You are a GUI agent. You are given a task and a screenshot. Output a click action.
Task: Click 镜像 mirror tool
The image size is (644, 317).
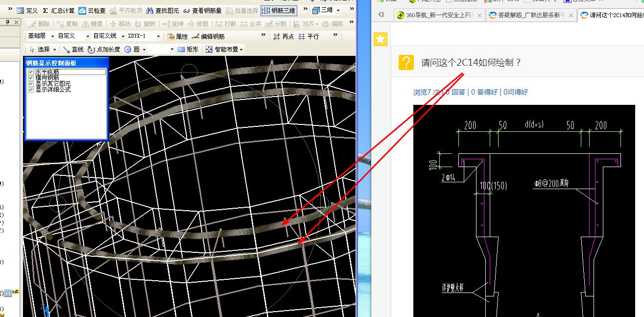[x=93, y=24]
